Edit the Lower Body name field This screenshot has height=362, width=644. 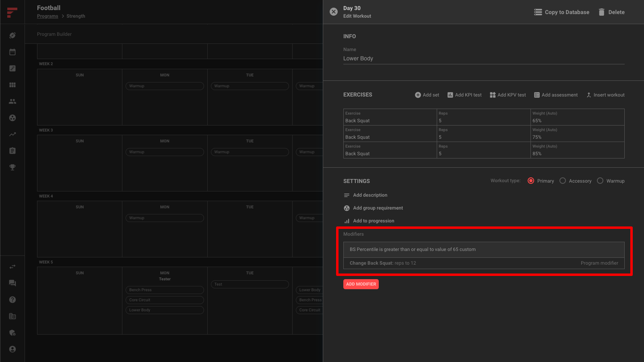pyautogui.click(x=484, y=58)
